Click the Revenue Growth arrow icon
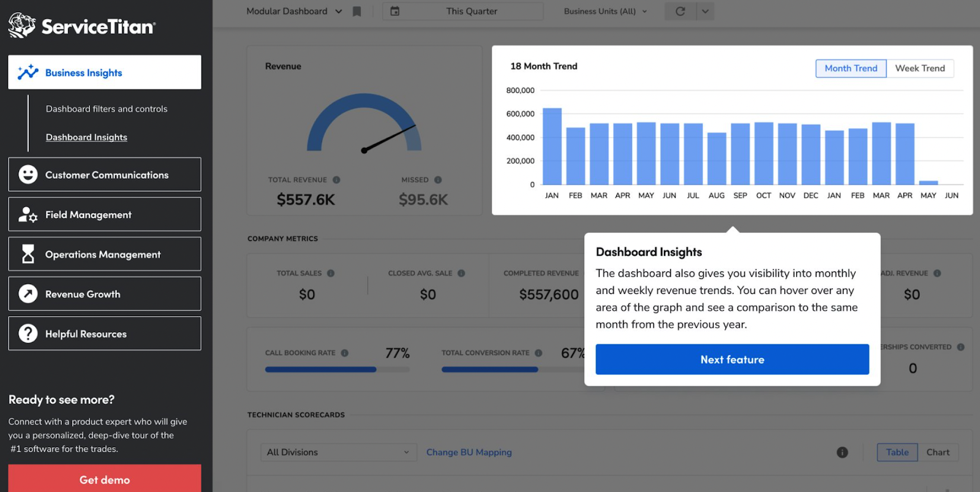This screenshot has height=492, width=980. pos(28,293)
